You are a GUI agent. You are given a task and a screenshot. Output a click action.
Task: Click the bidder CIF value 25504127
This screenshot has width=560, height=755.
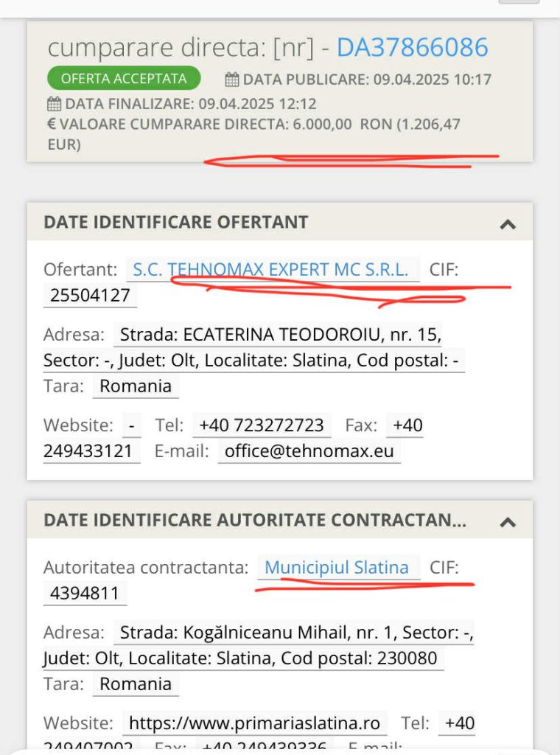coord(90,296)
